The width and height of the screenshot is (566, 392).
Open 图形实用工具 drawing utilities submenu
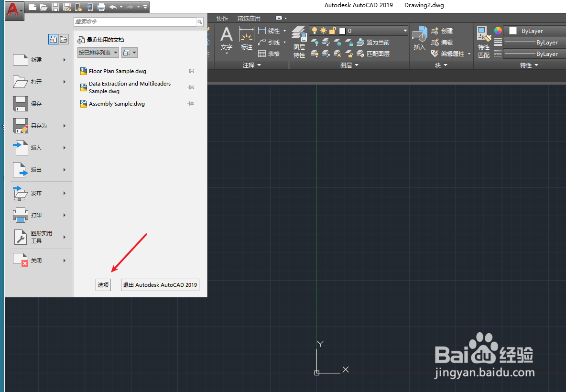click(40, 237)
